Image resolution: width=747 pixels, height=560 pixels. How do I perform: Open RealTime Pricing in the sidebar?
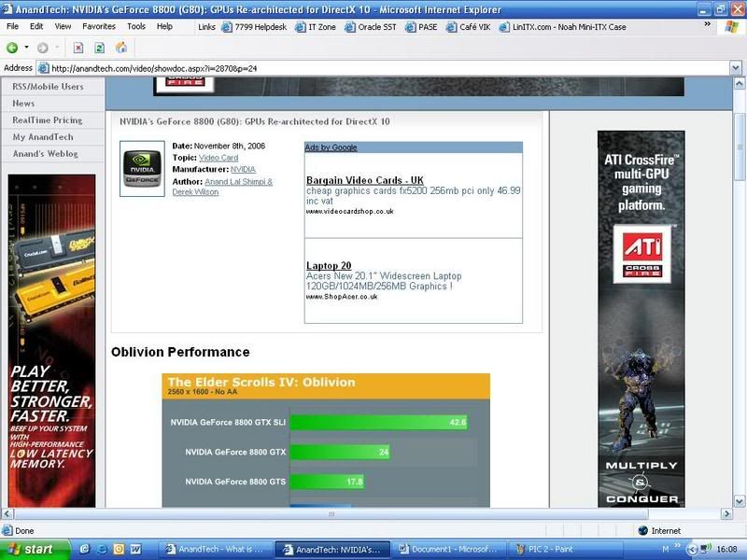point(48,120)
